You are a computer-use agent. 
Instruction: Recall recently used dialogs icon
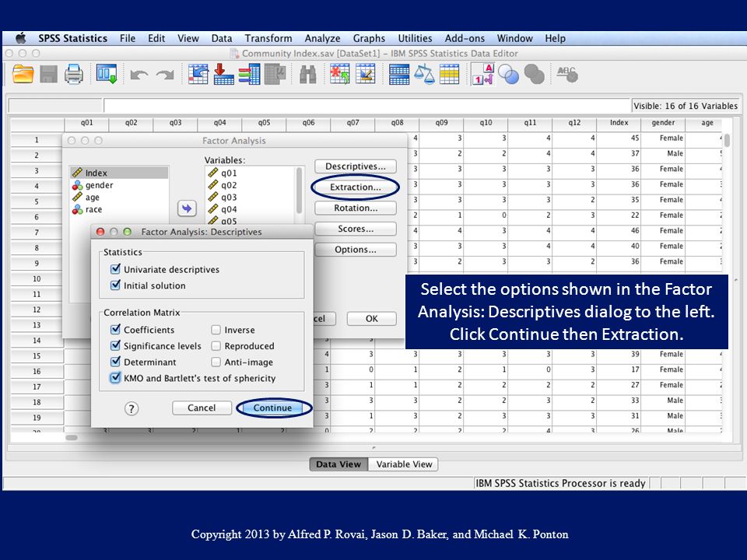tap(107, 75)
